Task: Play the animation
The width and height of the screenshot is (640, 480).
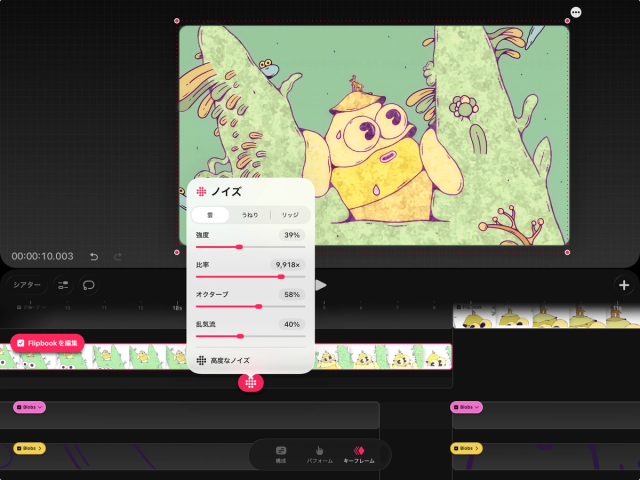Action: pos(321,285)
